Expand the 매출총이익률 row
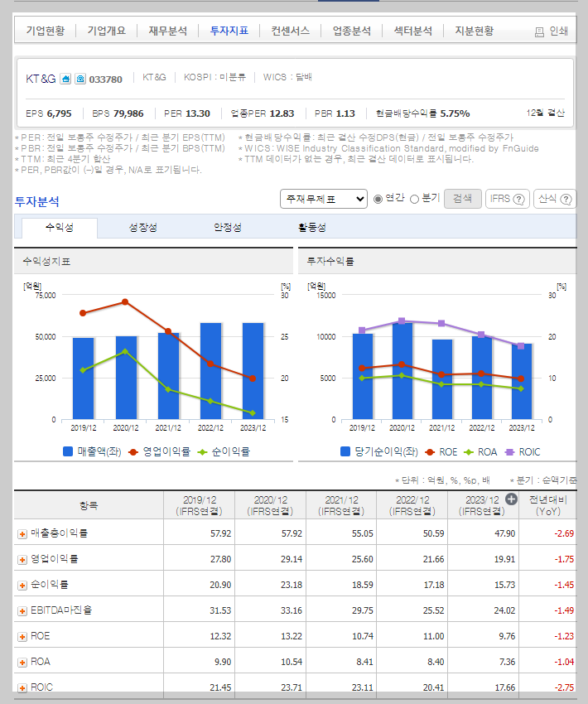 point(22,534)
